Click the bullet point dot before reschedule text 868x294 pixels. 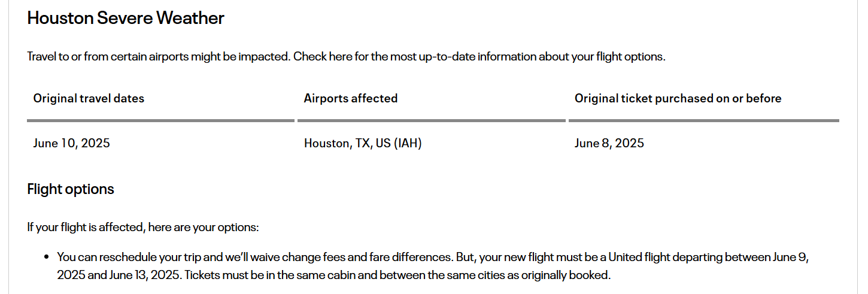(x=47, y=257)
